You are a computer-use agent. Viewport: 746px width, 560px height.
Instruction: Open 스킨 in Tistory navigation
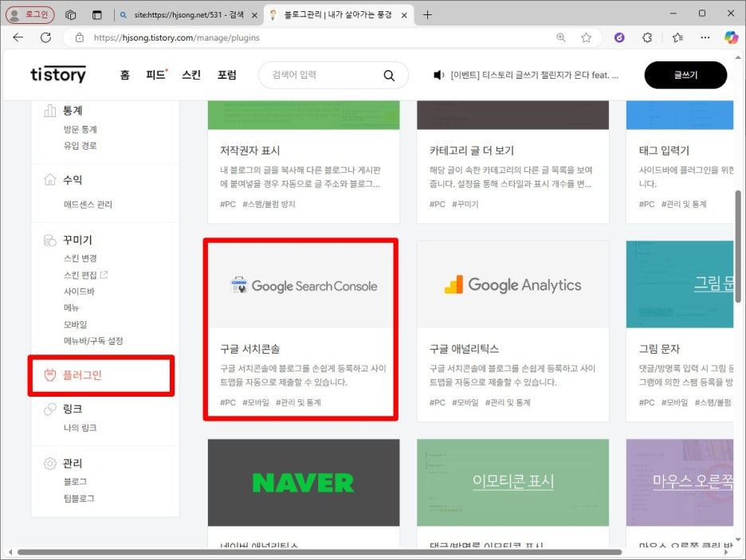point(191,75)
